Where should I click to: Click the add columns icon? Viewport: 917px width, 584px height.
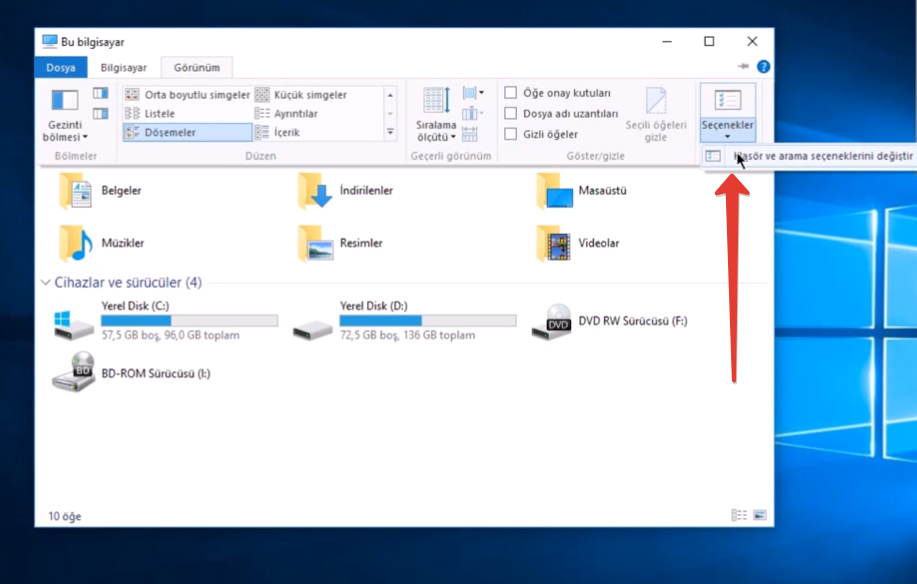(x=472, y=113)
